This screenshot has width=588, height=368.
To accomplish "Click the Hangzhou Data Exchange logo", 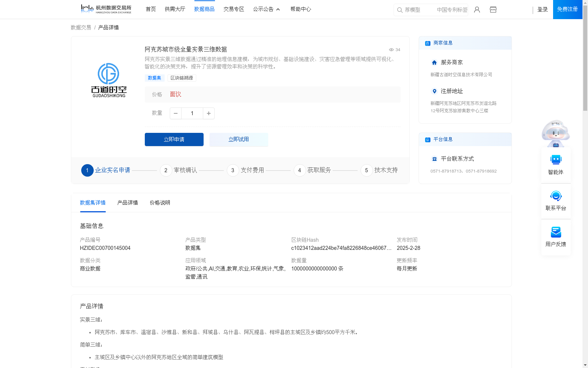I will (106, 9).
